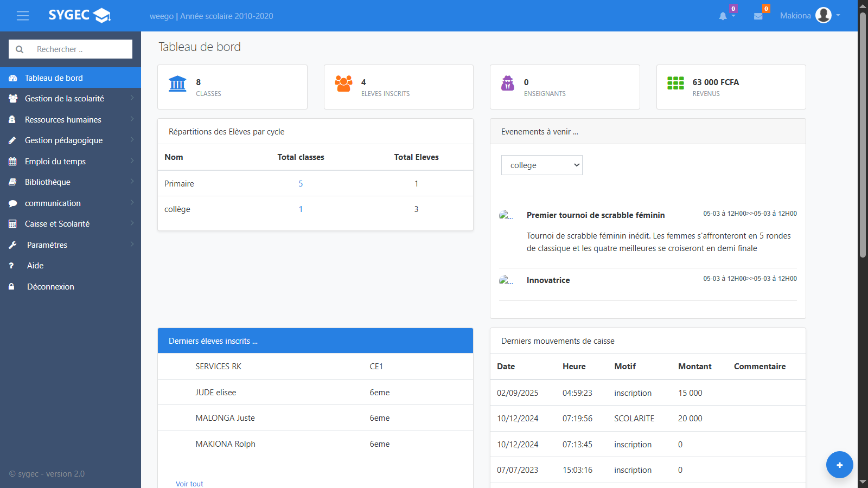Click the Rechercher search field

pos(81,49)
